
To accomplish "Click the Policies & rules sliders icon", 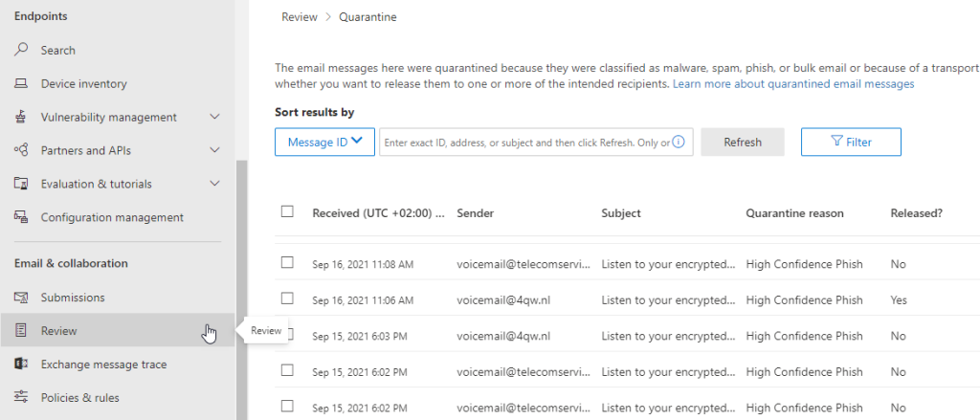I will tap(21, 397).
